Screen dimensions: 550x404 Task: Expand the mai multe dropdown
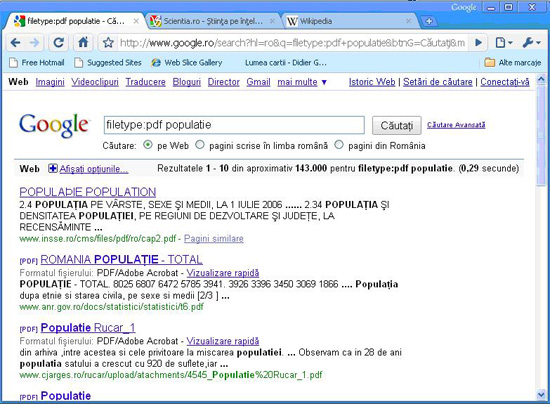pyautogui.click(x=302, y=82)
